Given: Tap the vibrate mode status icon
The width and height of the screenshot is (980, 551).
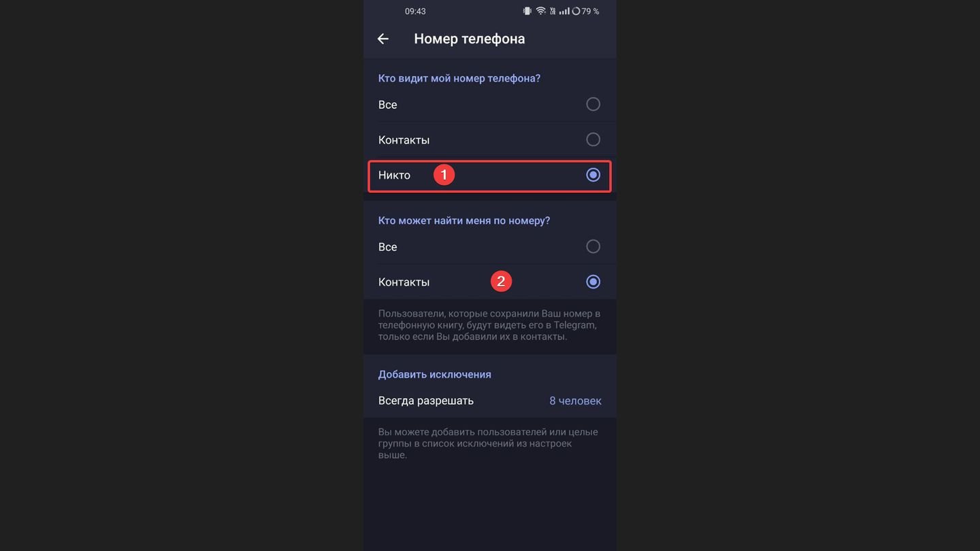Looking at the screenshot, I should (527, 11).
